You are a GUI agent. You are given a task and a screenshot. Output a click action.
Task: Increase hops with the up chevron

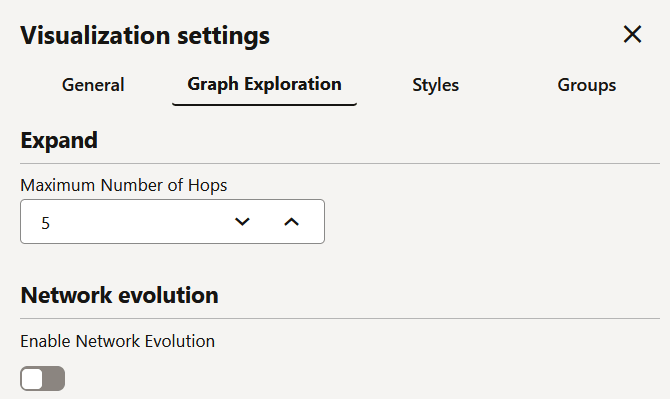(291, 222)
